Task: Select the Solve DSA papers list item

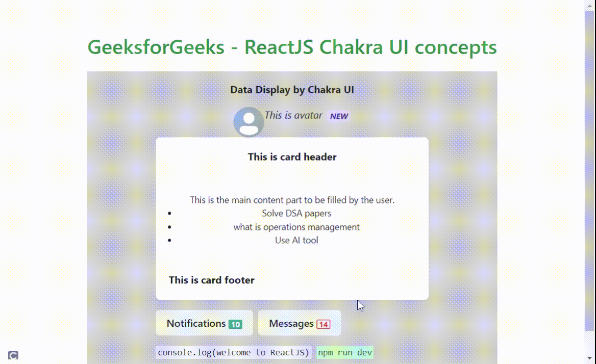Action: tap(296, 213)
